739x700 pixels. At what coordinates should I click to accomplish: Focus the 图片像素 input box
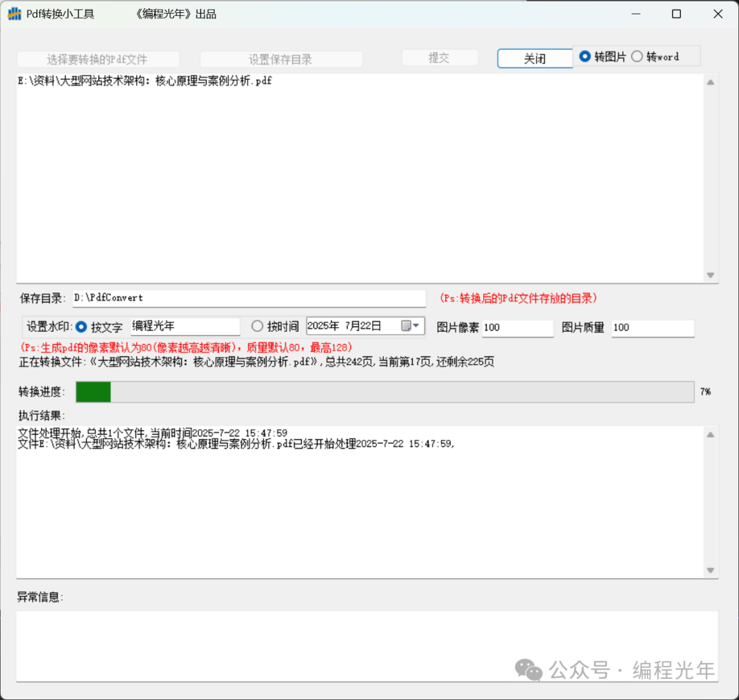click(517, 328)
